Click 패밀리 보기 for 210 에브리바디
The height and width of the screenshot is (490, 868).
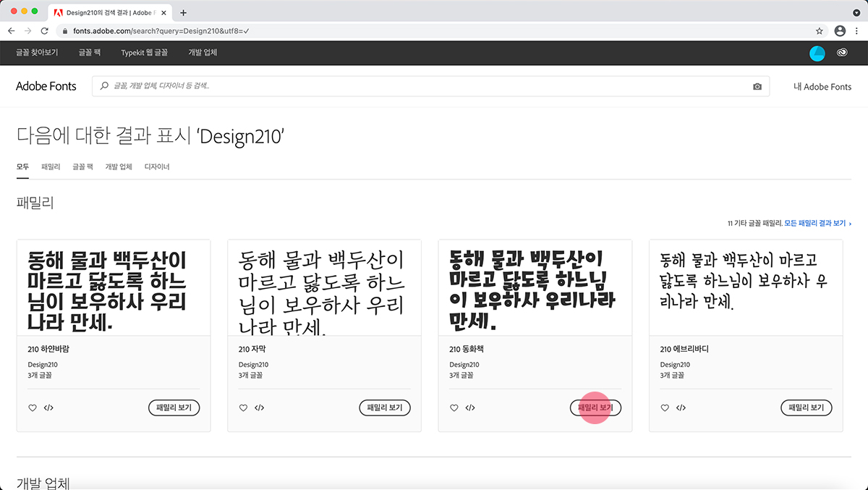click(x=807, y=407)
